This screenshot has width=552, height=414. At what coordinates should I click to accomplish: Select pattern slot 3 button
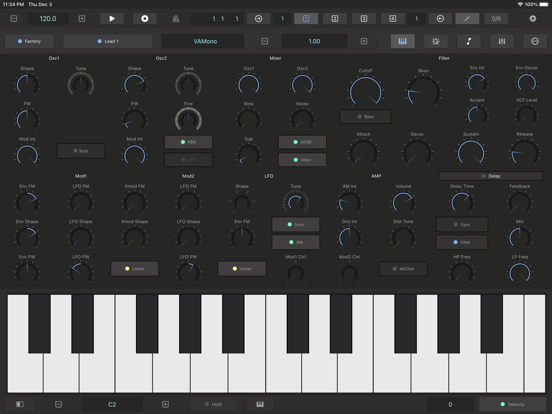pyautogui.click(x=364, y=19)
